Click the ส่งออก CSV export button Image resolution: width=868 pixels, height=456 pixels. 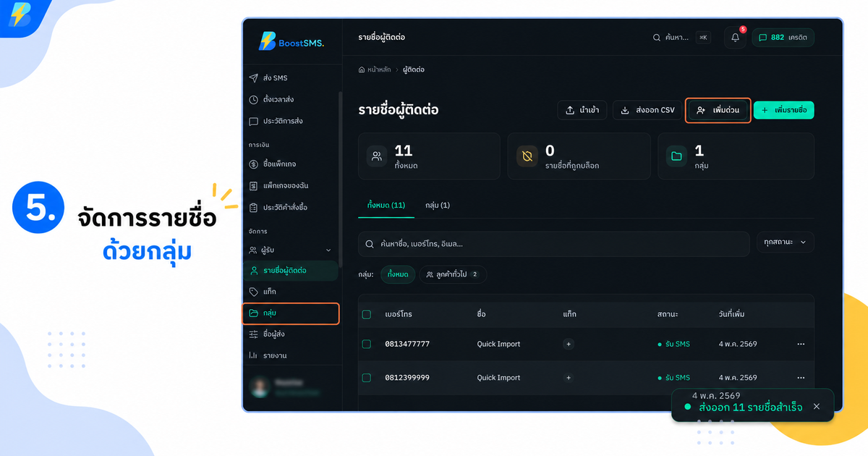647,110
